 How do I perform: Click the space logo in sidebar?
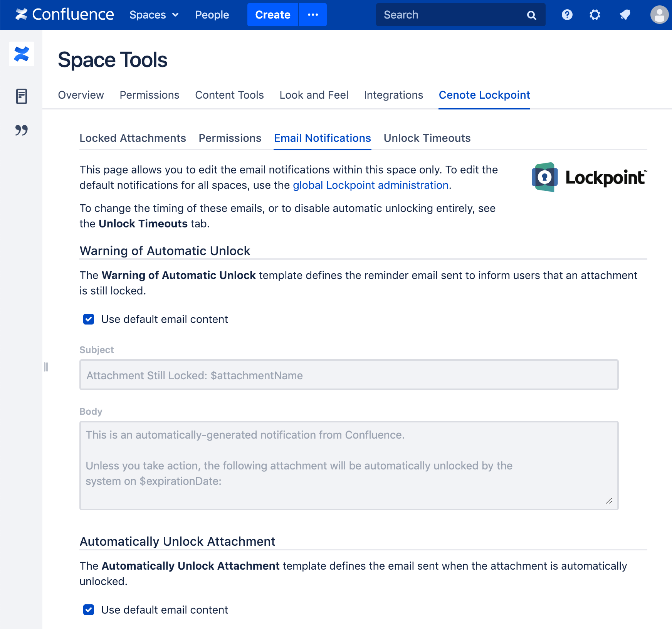pos(22,54)
